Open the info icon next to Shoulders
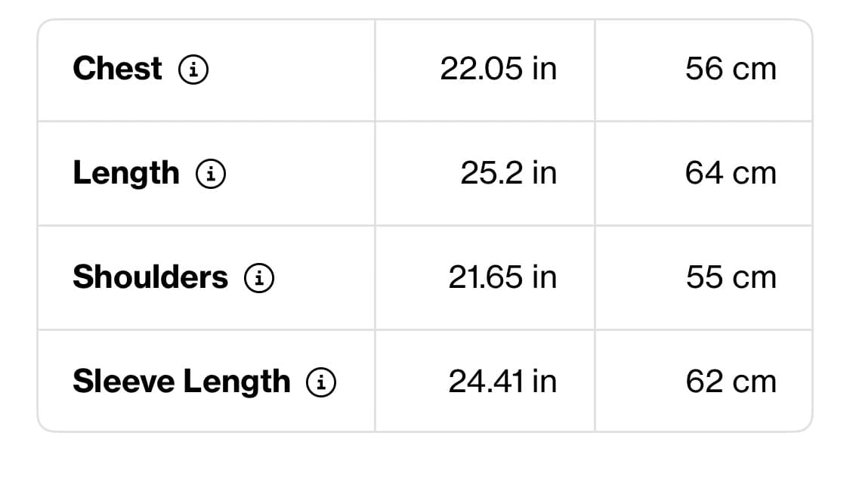 [x=259, y=278]
